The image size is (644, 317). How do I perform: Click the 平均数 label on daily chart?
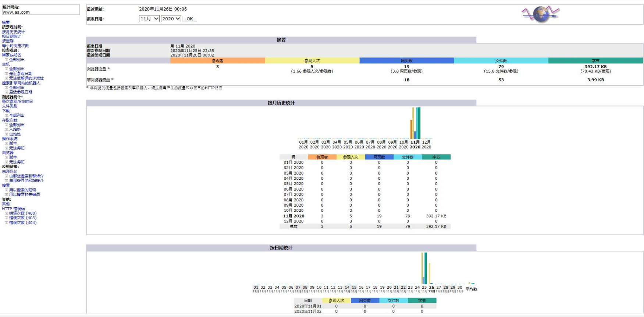pyautogui.click(x=472, y=289)
